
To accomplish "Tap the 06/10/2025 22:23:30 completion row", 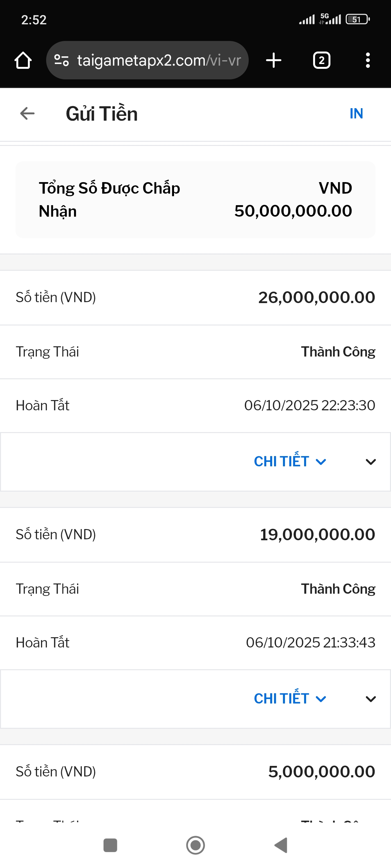I will pyautogui.click(x=195, y=406).
